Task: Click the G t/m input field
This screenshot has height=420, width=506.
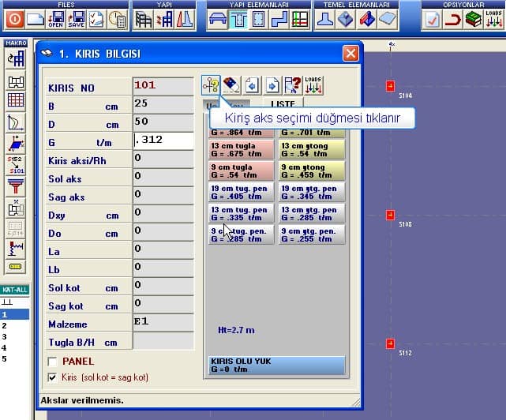Action: pos(163,141)
